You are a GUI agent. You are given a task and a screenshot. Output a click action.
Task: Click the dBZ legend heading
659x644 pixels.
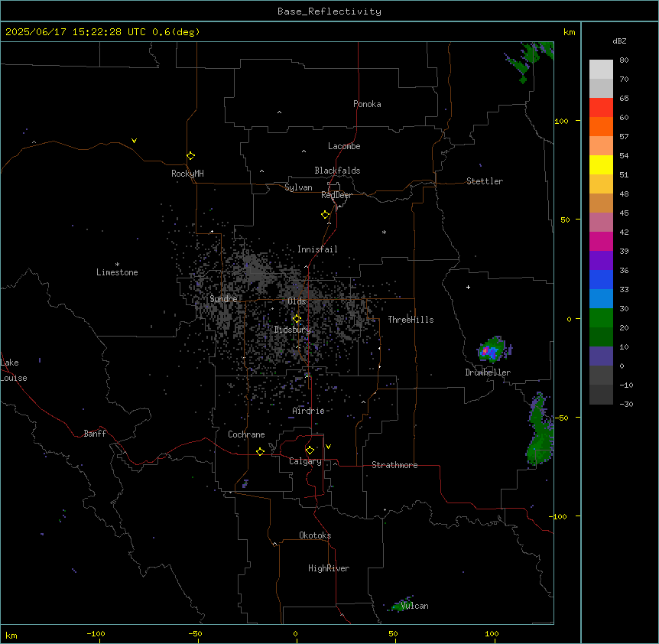click(619, 41)
